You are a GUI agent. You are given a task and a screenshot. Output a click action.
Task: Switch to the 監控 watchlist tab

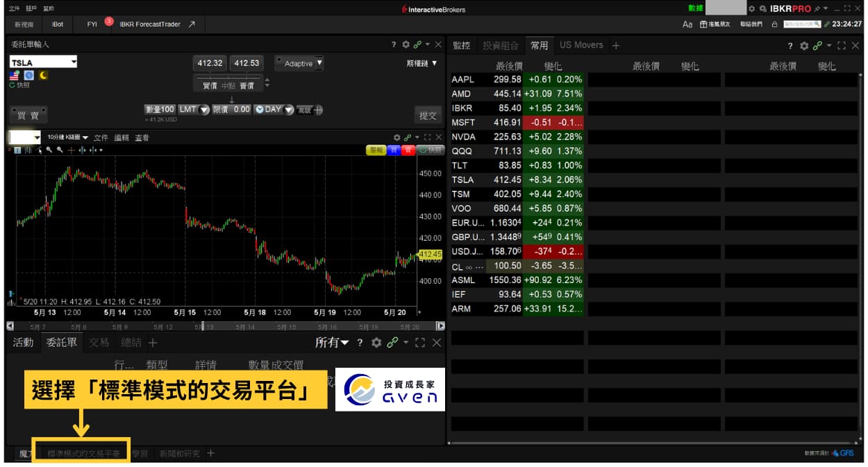[461, 45]
